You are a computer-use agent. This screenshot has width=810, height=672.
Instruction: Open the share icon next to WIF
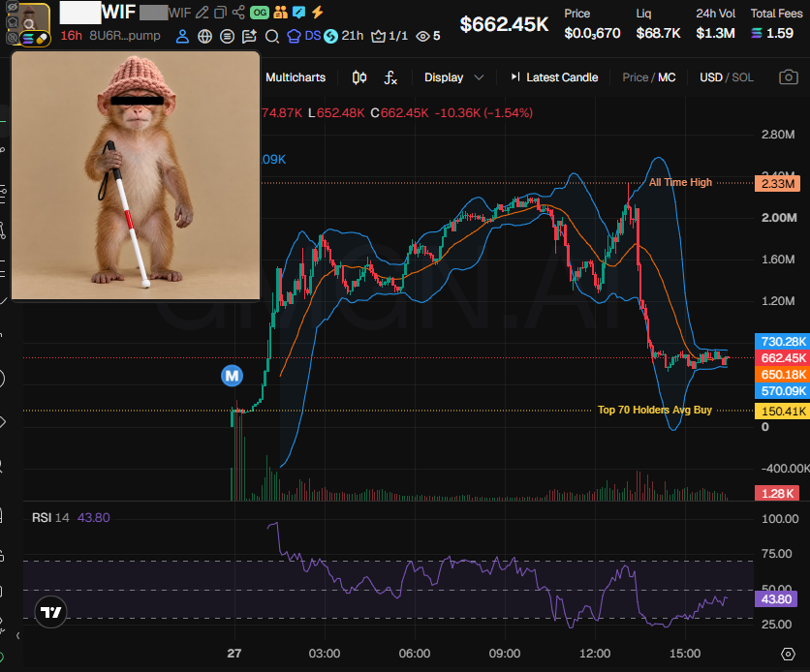(x=238, y=13)
